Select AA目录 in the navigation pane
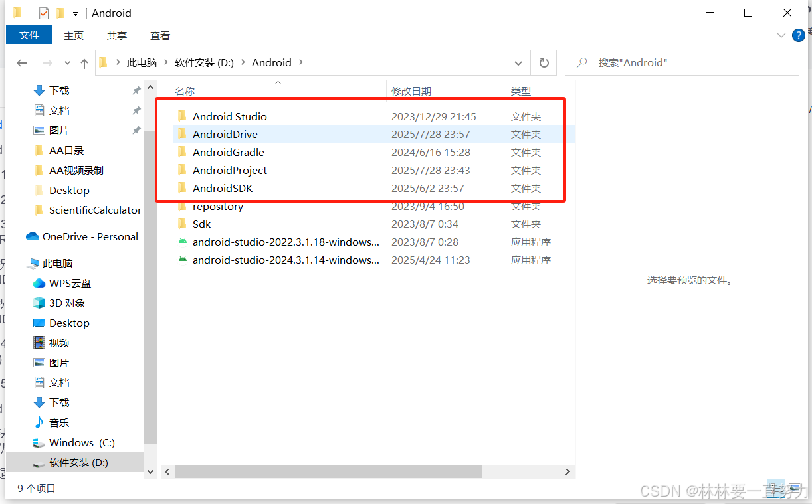812x504 pixels. (x=66, y=150)
